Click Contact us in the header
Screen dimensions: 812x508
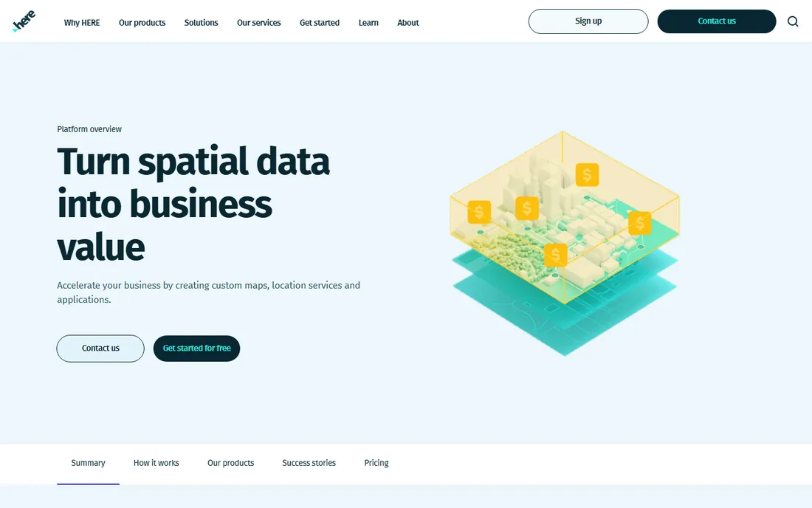pos(717,21)
